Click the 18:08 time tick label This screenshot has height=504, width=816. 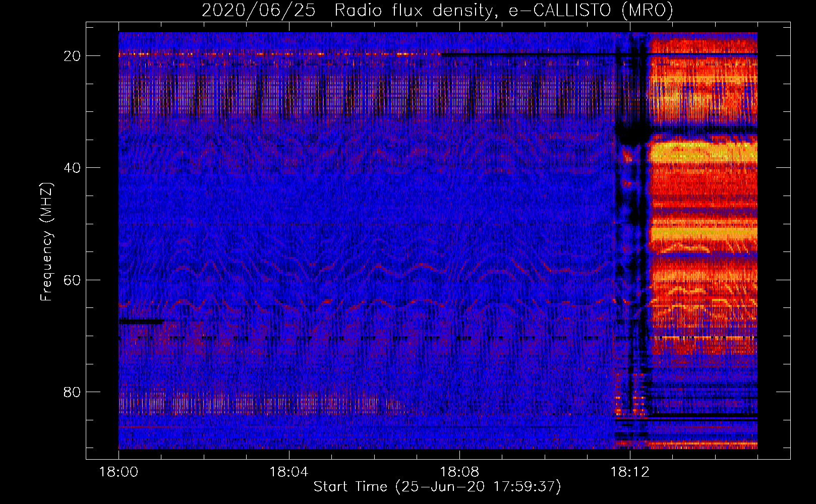point(459,472)
